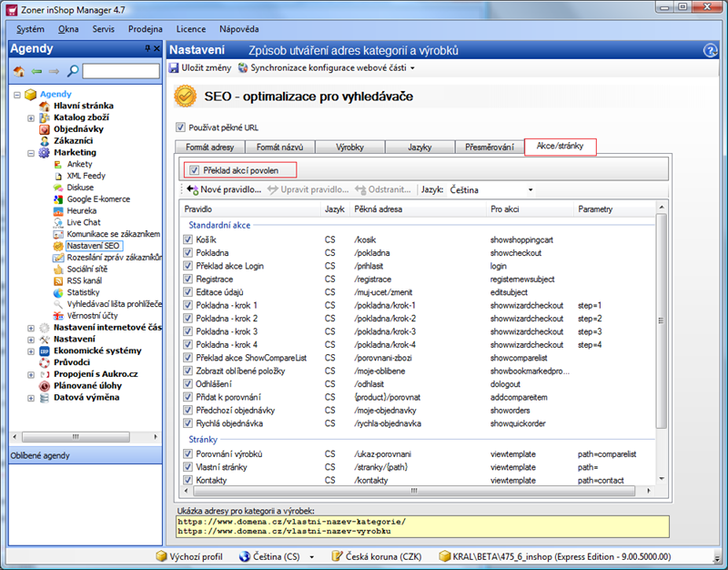
Task: Click the magnifier search icon in Agendy
Action: 73,71
